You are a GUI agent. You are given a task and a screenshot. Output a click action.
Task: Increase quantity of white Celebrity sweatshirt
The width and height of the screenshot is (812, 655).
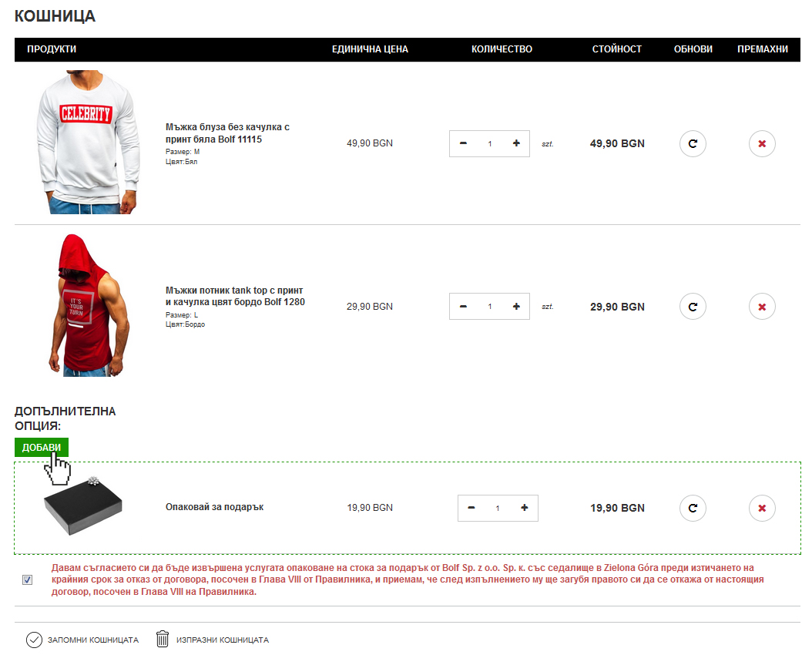(x=516, y=143)
